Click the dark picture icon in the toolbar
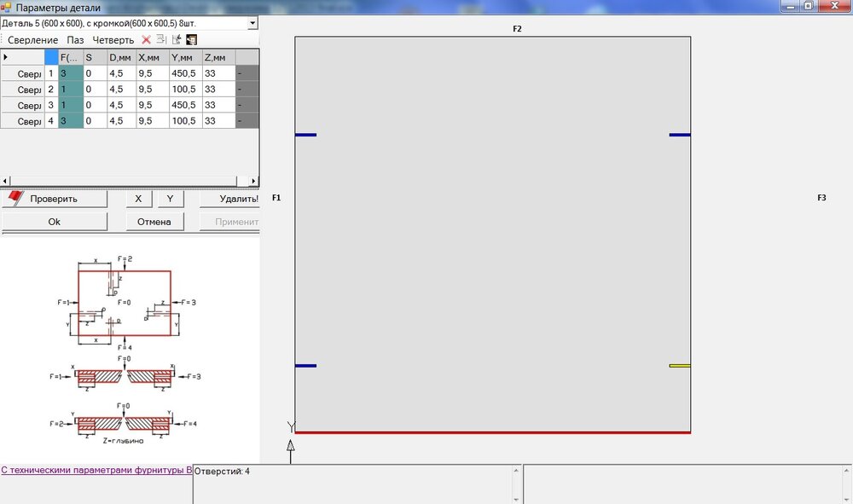 (191, 40)
